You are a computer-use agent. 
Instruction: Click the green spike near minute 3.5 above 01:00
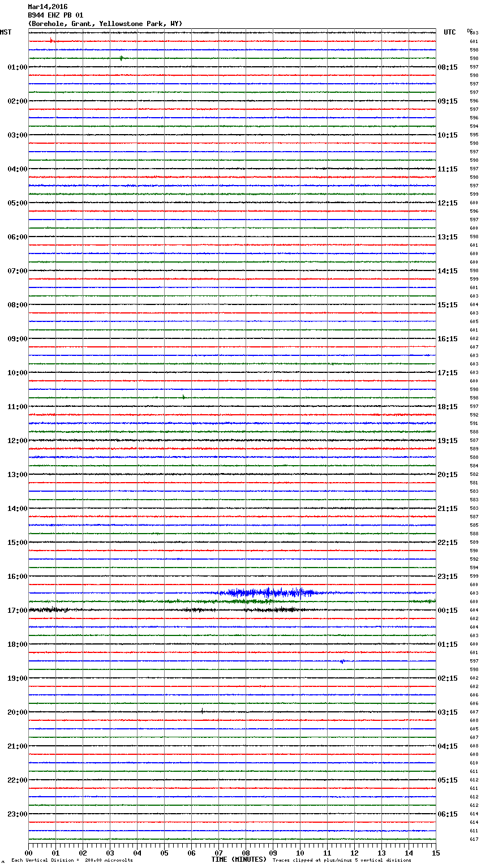121,58
